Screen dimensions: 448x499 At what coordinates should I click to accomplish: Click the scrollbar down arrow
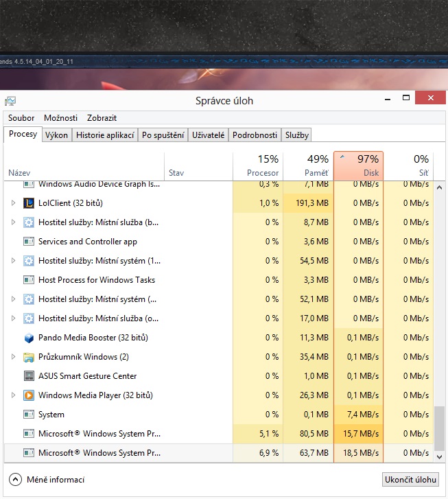[439, 457]
